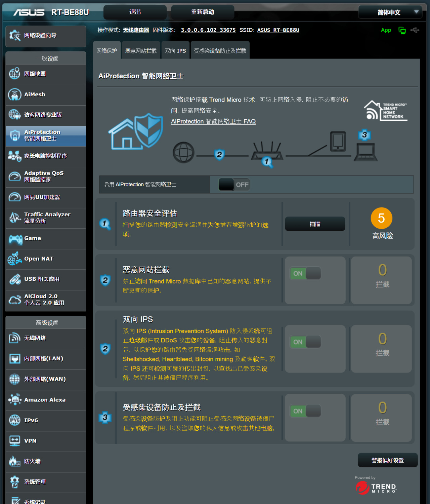Open the 外部网络(WAN) globe icon
This screenshot has height=504, width=430.
(14, 379)
